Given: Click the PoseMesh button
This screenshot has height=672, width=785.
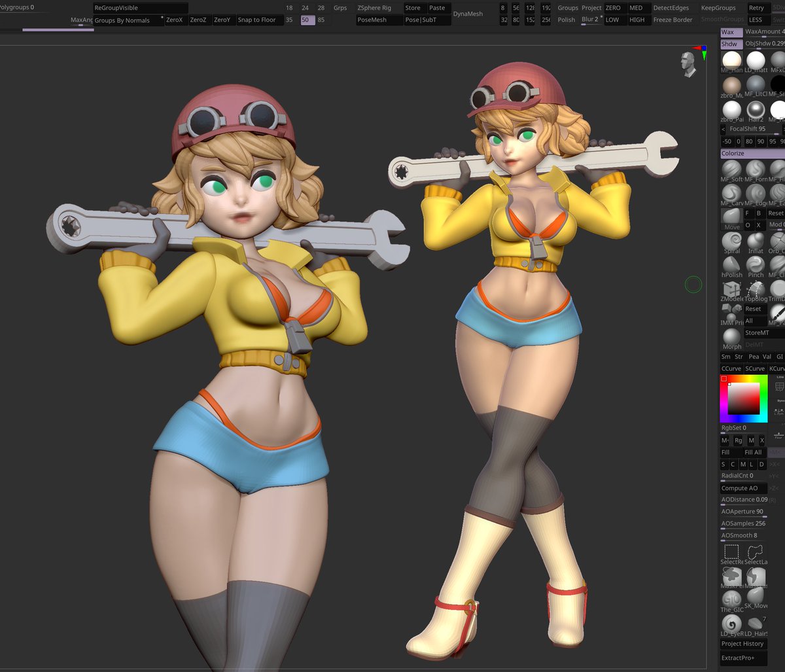Looking at the screenshot, I should [x=379, y=20].
